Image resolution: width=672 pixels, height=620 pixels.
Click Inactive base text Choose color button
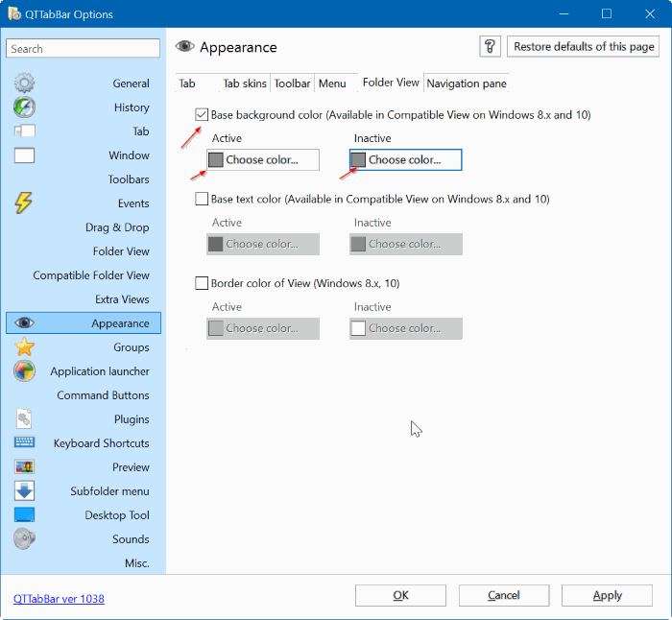405,244
